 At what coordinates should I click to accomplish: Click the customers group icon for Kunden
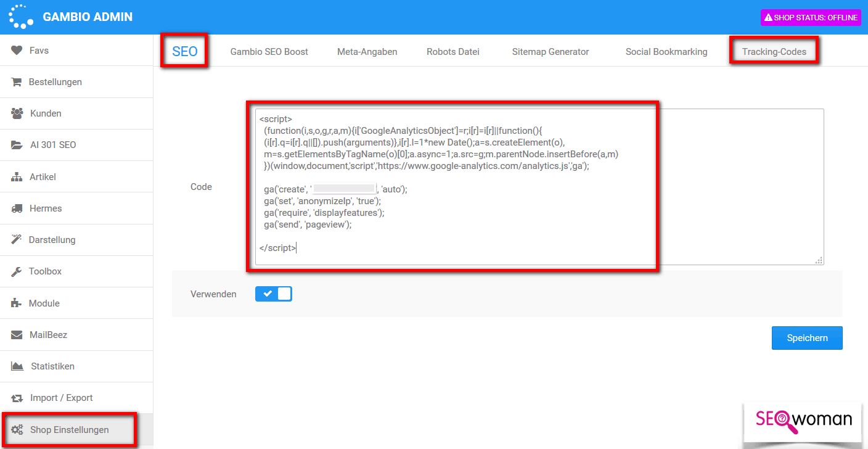pyautogui.click(x=17, y=113)
